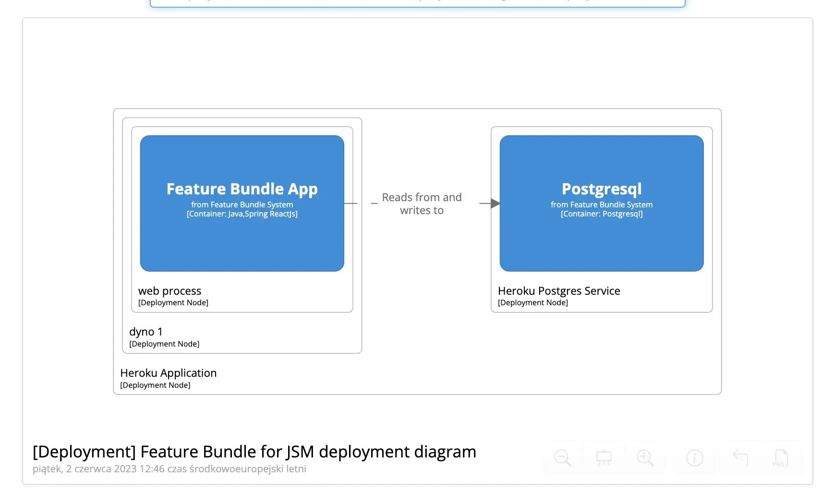The height and width of the screenshot is (504, 822).
Task: Select the 'Heroku Postgres Service' label
Action: point(558,291)
